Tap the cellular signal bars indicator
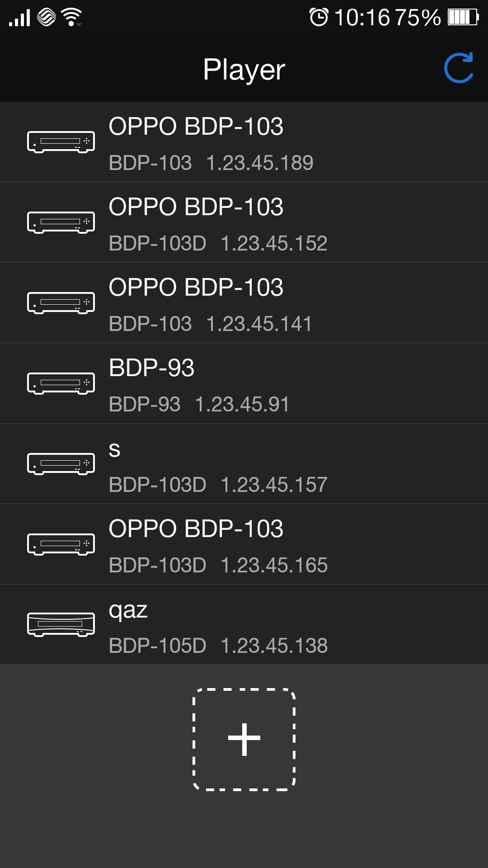Image resolution: width=488 pixels, height=868 pixels. pyautogui.click(x=20, y=17)
